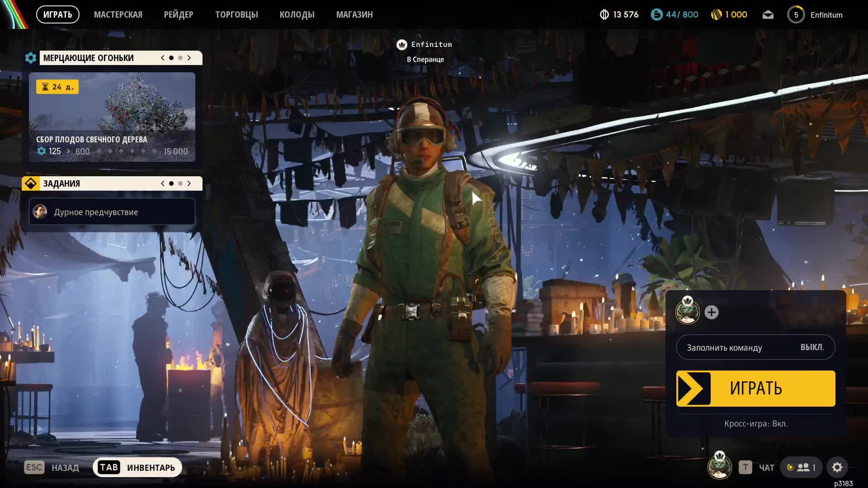Go to next page in Мерцающие огоньки
The width and height of the screenshot is (868, 488).
[x=189, y=58]
